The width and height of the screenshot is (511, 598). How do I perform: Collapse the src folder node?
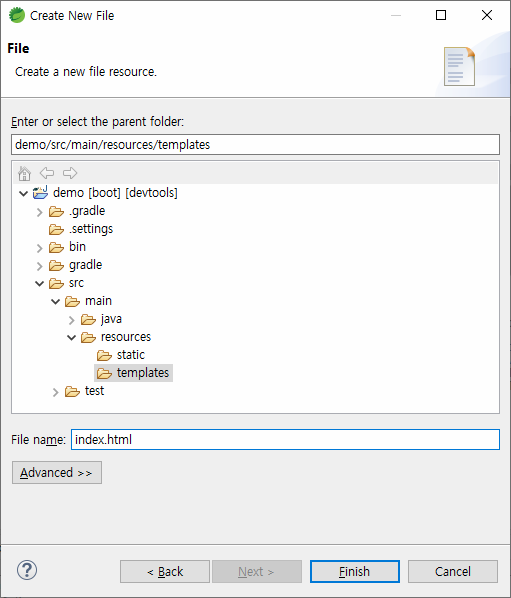39,283
